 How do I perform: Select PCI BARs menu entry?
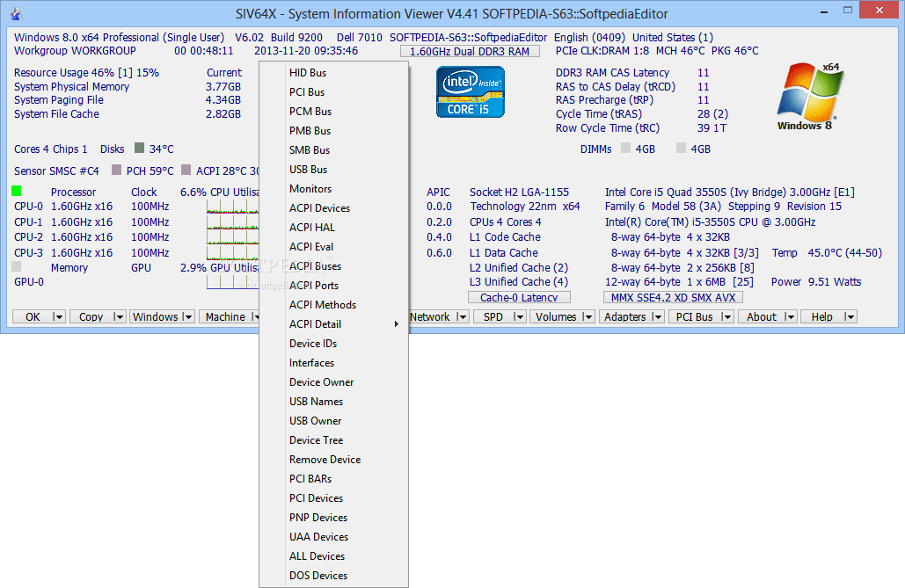[333, 478]
